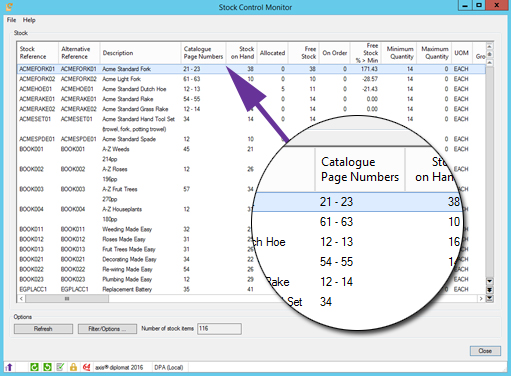Click 'Weeding Made Easy' description cell
This screenshot has height=376, width=511.
(127, 229)
